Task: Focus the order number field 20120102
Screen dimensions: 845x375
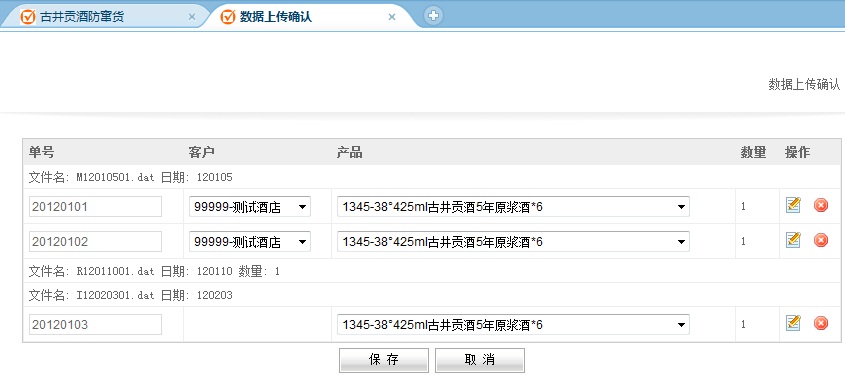Action: (x=95, y=242)
